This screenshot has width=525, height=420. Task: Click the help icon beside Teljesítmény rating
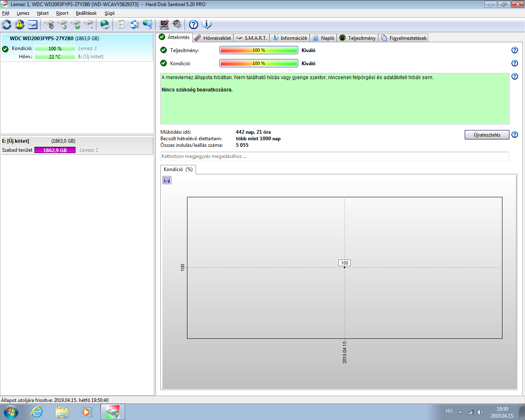(515, 50)
